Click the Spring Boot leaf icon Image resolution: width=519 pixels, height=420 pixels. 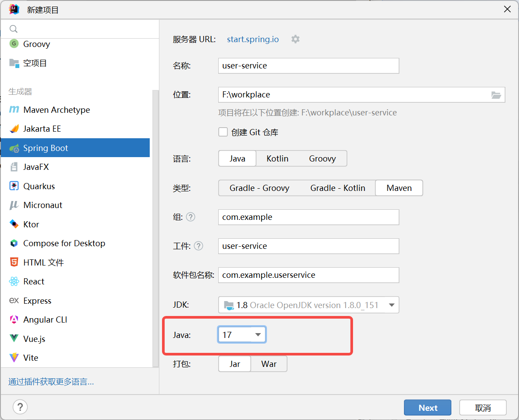coord(14,148)
